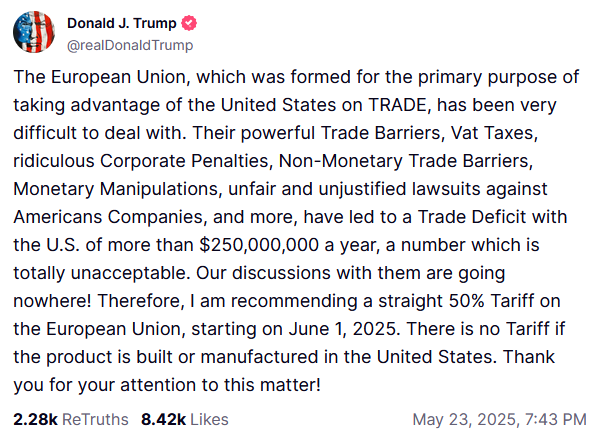Image resolution: width=596 pixels, height=443 pixels.
Task: Click the opening words 'The European Union'
Action: (x=105, y=77)
